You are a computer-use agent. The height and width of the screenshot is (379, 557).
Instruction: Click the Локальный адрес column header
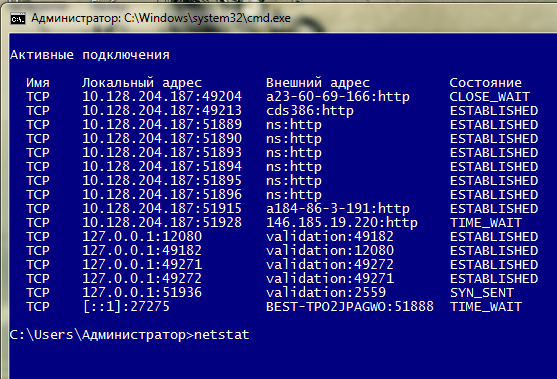point(142,83)
